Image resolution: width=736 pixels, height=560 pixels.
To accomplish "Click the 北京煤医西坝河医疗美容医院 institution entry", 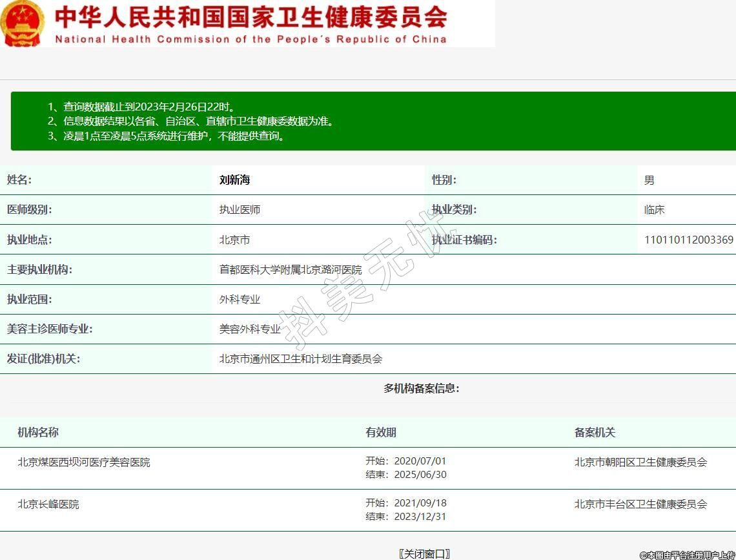I will [x=84, y=462].
